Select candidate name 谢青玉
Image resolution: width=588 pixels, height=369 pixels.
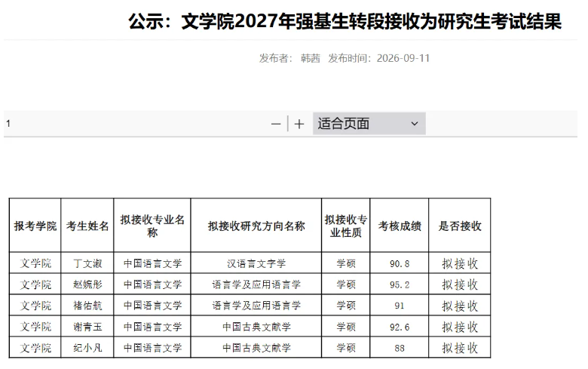click(x=87, y=327)
